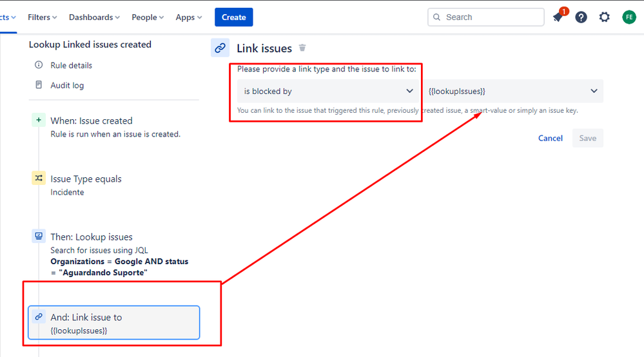The height and width of the screenshot is (357, 644).
Task: Expand the Apps menu
Action: pos(188,17)
